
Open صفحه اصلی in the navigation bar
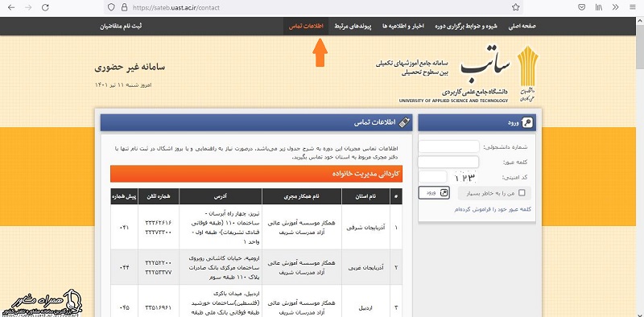click(x=522, y=27)
